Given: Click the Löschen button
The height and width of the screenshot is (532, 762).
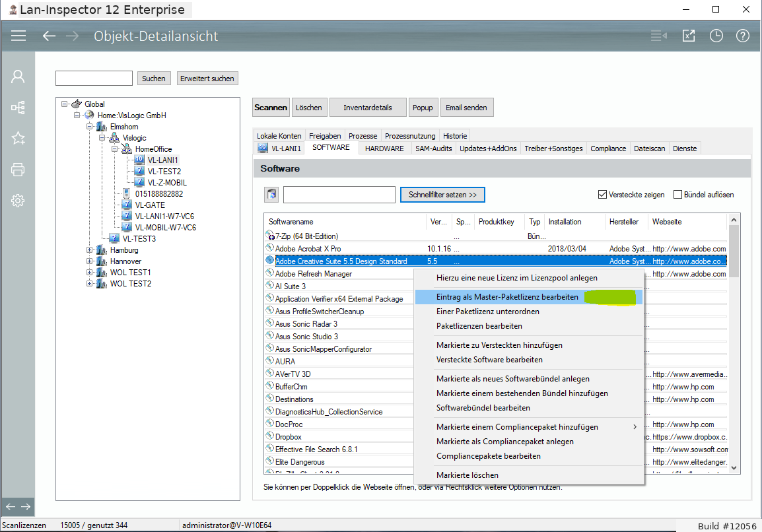Looking at the screenshot, I should coord(308,108).
